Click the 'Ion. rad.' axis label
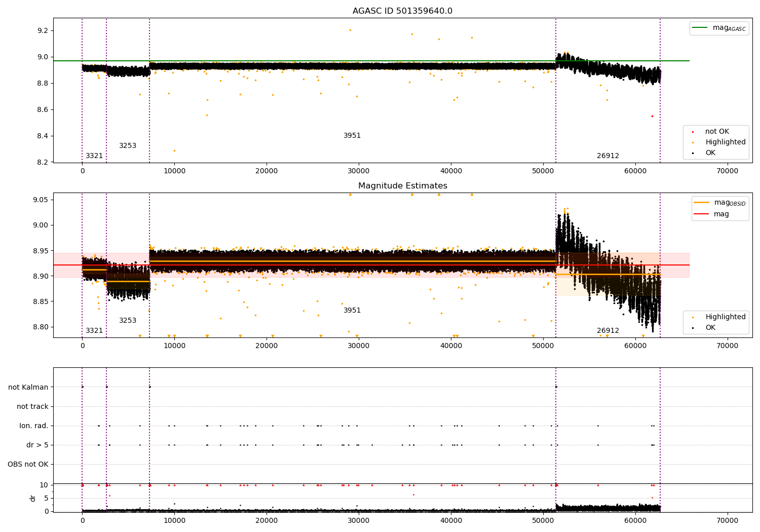The height and width of the screenshot is (532, 760). click(x=34, y=426)
